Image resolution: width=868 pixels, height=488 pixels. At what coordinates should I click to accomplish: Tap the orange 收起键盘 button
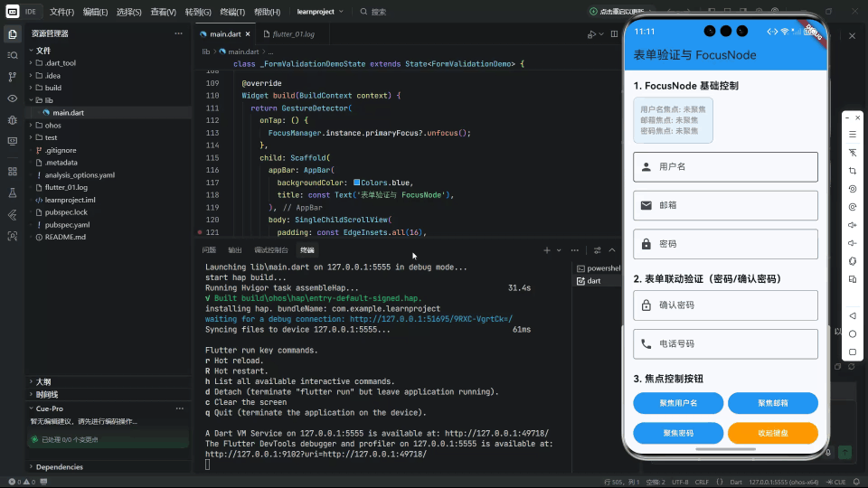click(773, 433)
